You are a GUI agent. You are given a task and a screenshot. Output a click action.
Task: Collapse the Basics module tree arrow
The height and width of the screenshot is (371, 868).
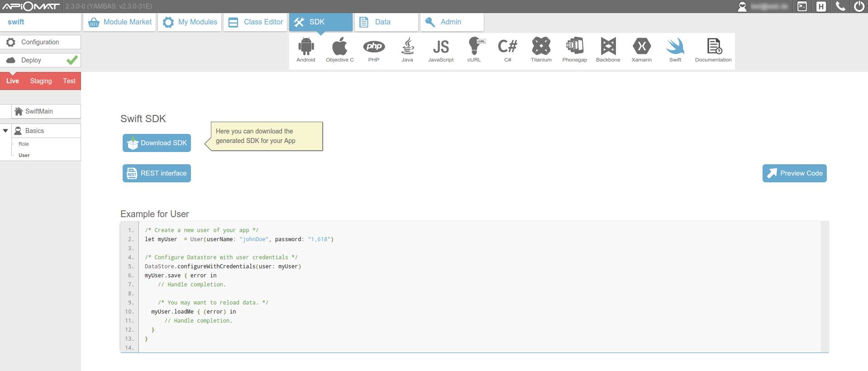(x=5, y=131)
